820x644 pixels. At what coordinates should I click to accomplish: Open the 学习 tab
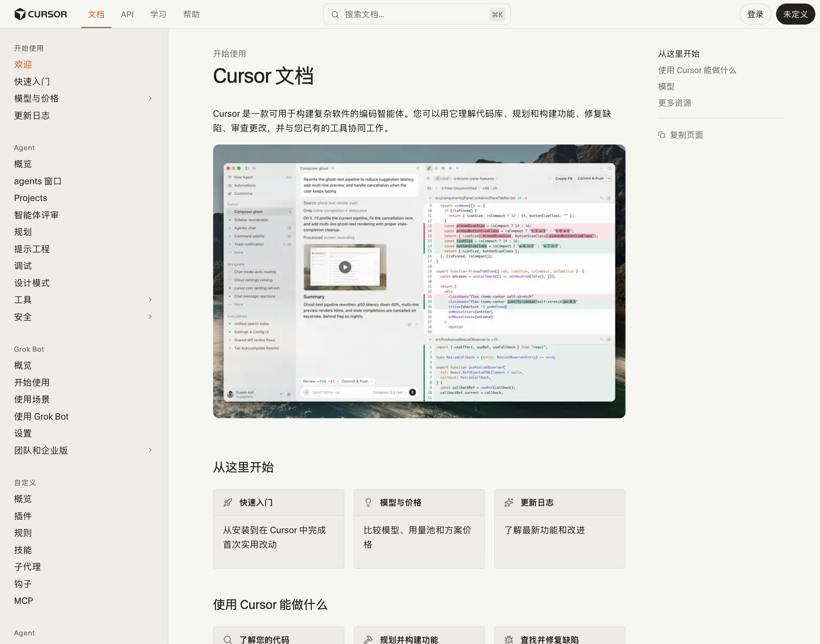[158, 14]
